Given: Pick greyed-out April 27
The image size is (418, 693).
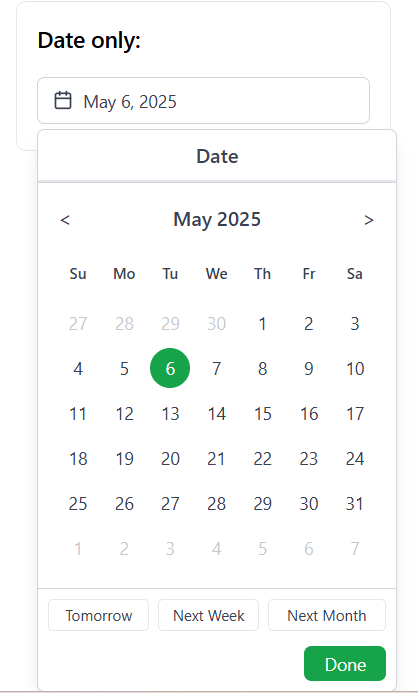Looking at the screenshot, I should pyautogui.click(x=78, y=324).
